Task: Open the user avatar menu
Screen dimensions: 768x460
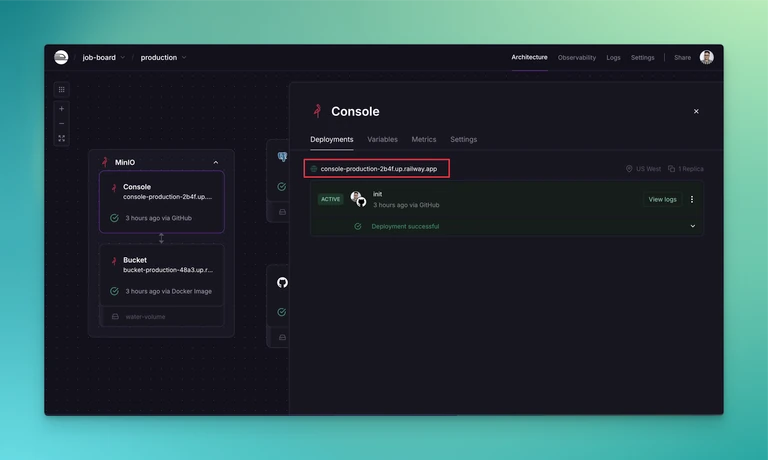Action: point(706,57)
